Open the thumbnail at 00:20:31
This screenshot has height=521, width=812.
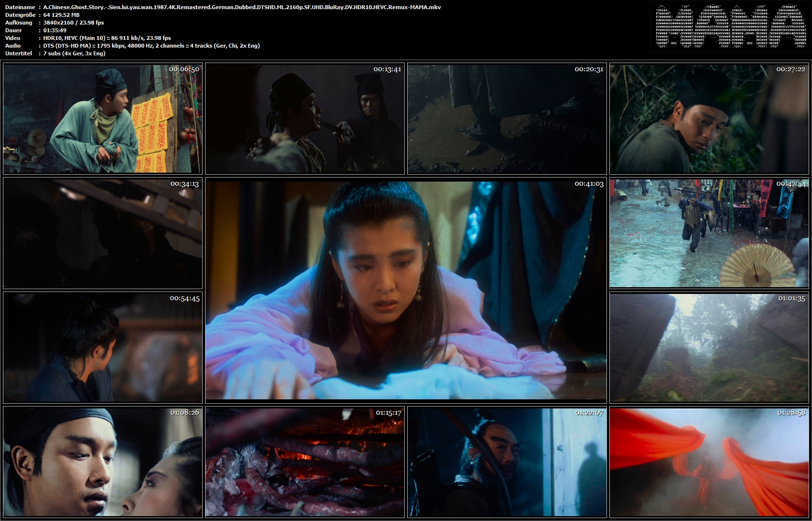(507, 118)
